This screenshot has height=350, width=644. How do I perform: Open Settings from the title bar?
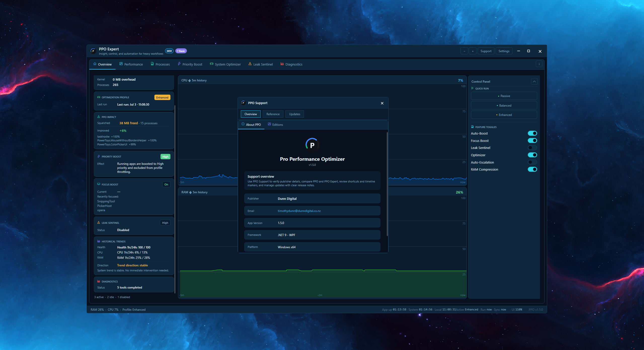504,51
